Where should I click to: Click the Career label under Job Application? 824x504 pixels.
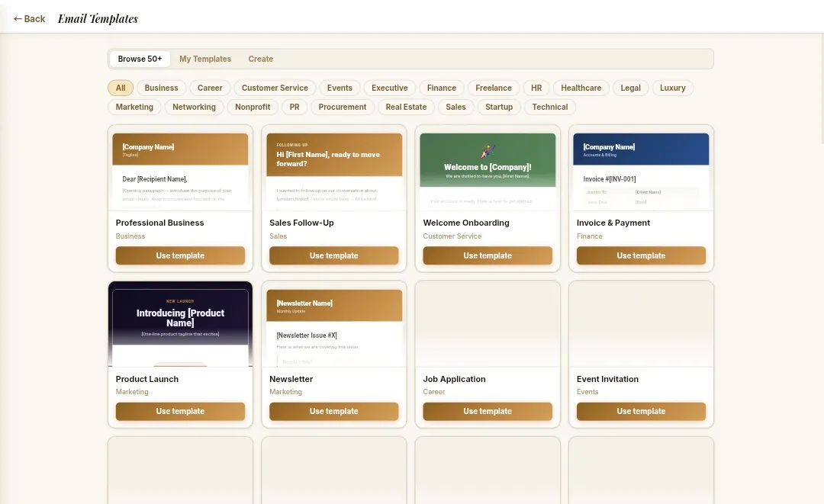point(433,392)
